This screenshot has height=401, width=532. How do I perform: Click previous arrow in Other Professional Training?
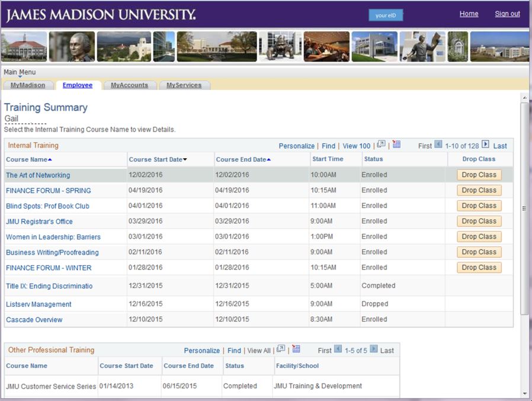338,349
